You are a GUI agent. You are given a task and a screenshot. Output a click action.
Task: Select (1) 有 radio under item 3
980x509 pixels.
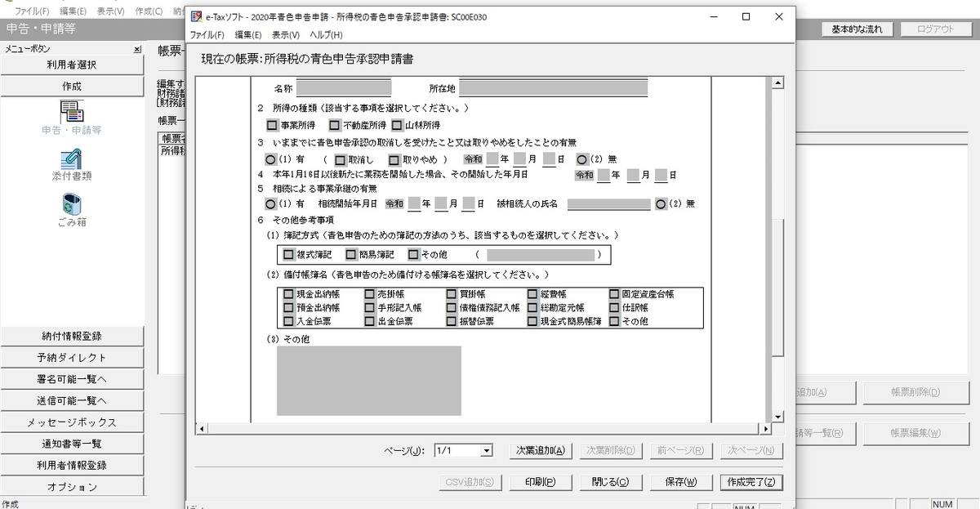(271, 159)
